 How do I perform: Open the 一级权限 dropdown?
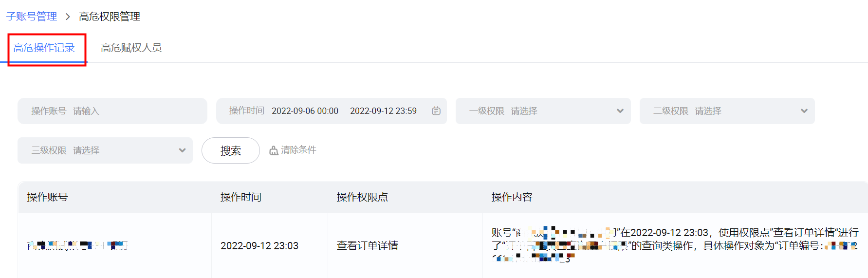pos(543,111)
